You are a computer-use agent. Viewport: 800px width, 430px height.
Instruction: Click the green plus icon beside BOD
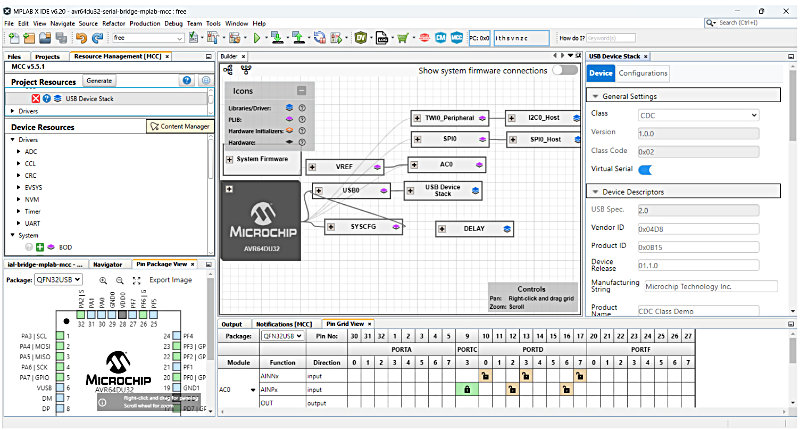[39, 246]
